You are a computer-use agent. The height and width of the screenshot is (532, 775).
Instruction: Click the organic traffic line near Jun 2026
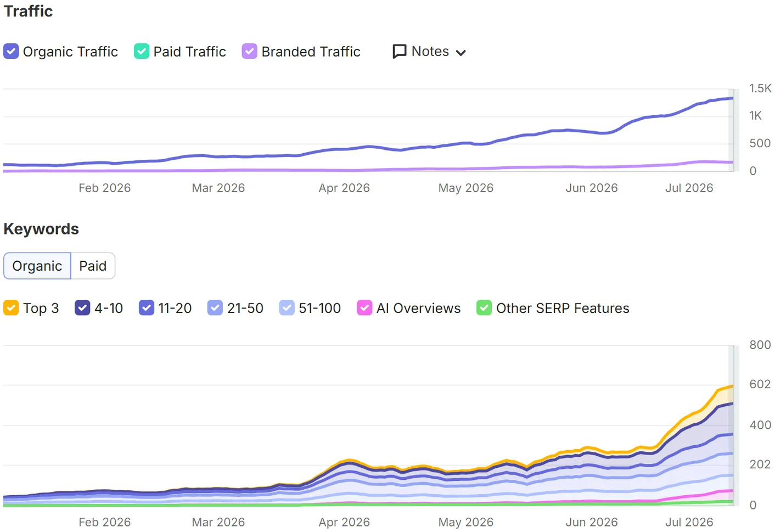[592, 132]
